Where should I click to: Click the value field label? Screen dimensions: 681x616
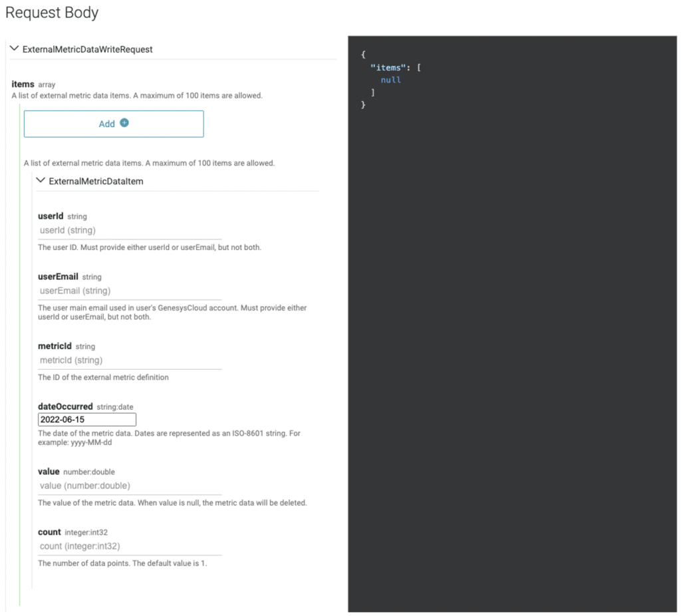tap(49, 472)
